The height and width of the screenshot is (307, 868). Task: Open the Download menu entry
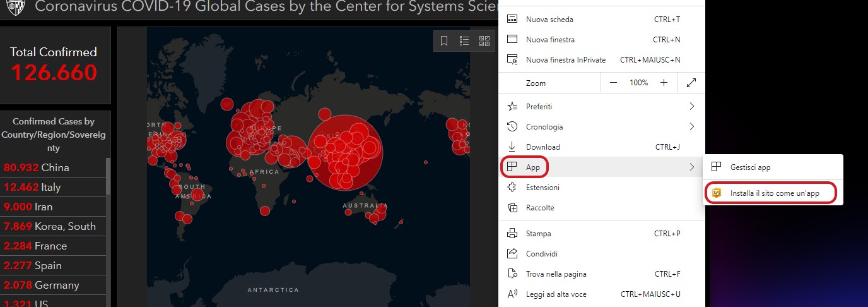pyautogui.click(x=601, y=147)
